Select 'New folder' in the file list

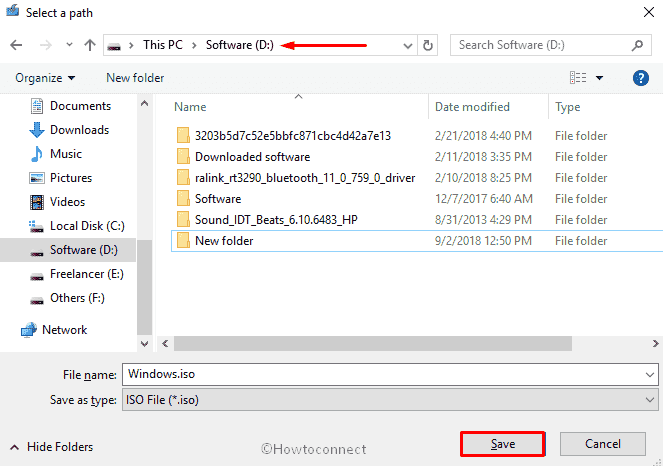tap(224, 241)
